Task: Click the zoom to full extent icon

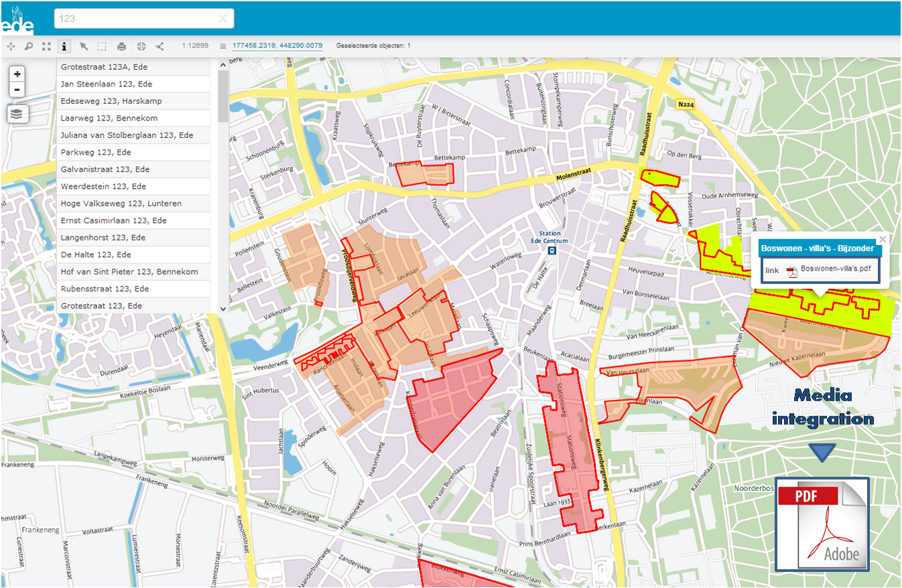Action: coord(46,46)
